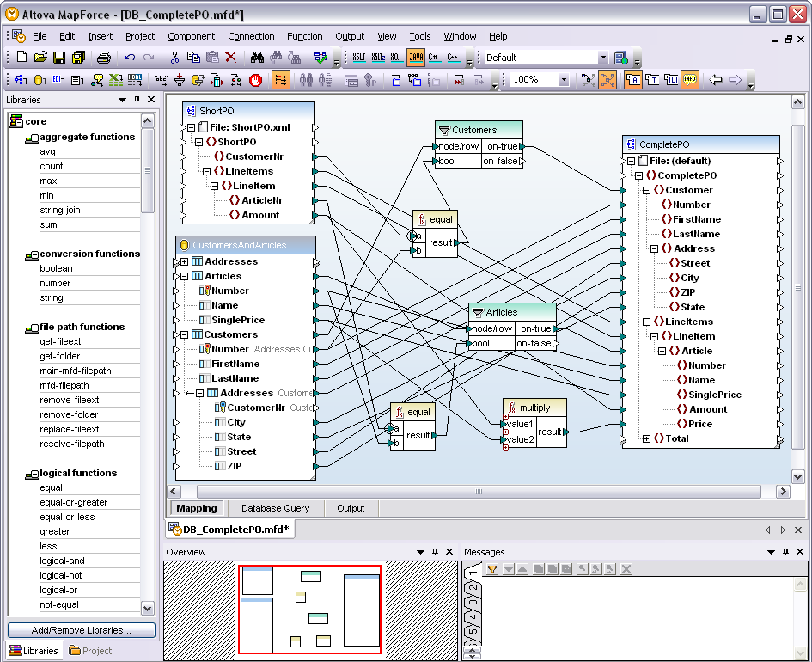Image resolution: width=812 pixels, height=662 pixels.
Task: Select XSLT2 as the output language
Action: point(378,57)
